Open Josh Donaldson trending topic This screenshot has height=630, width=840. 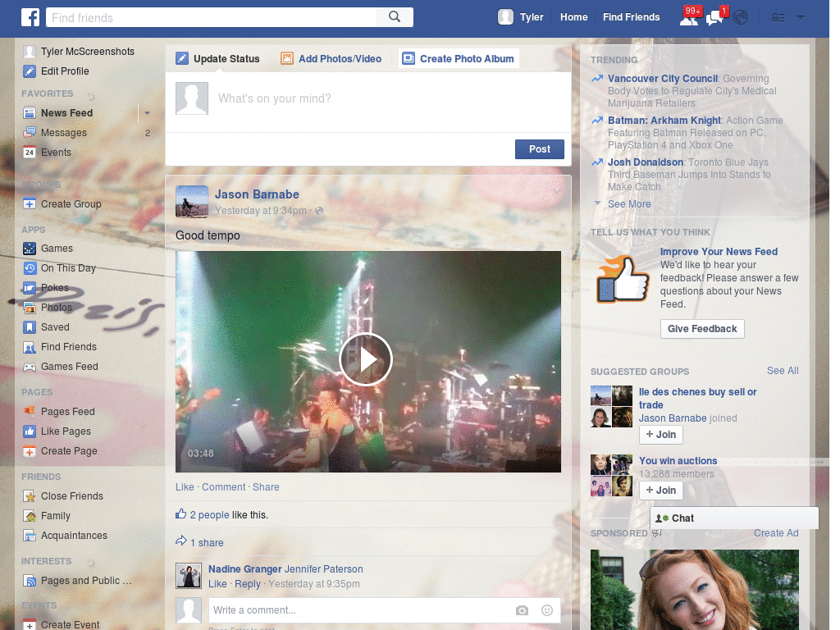click(645, 162)
